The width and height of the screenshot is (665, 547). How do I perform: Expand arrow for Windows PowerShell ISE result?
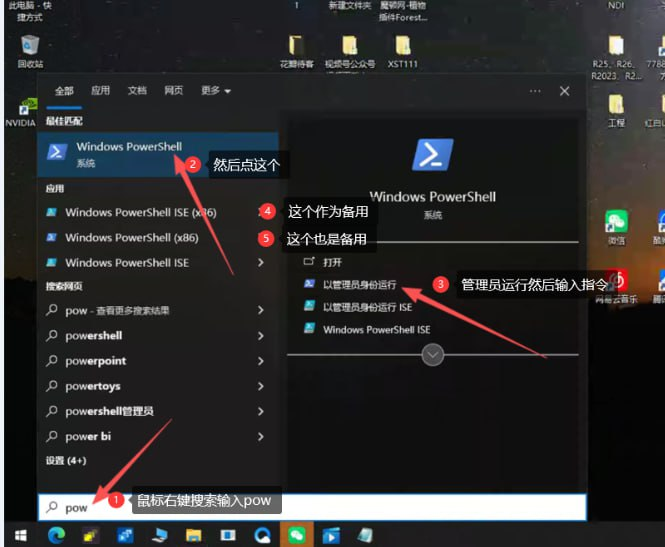(x=261, y=263)
